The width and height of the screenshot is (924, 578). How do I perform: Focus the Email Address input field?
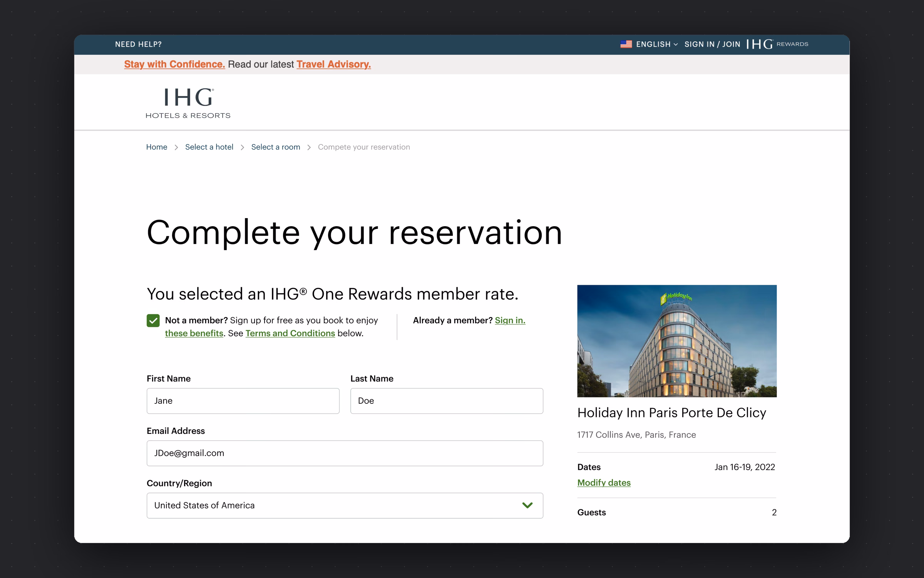(x=345, y=453)
